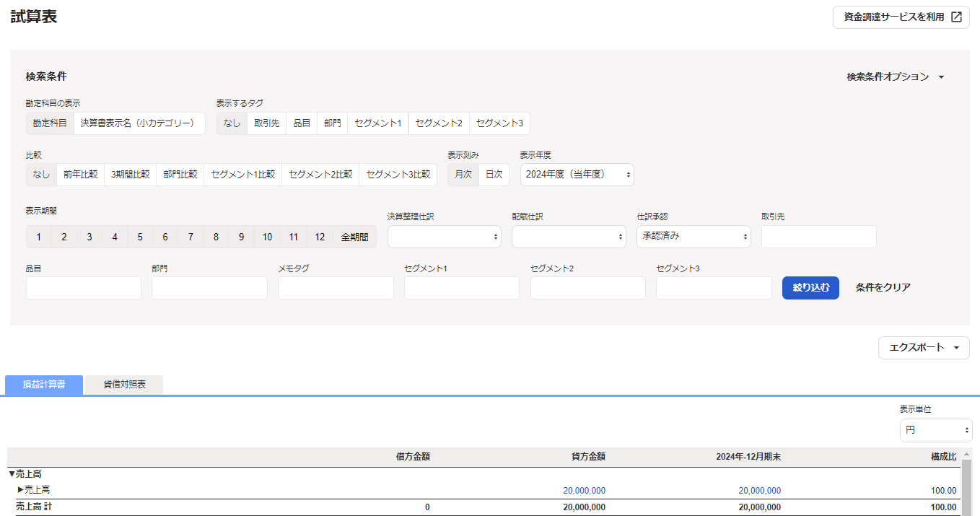
Task: Open the 表示年度 fiscal year dropdown
Action: click(577, 175)
